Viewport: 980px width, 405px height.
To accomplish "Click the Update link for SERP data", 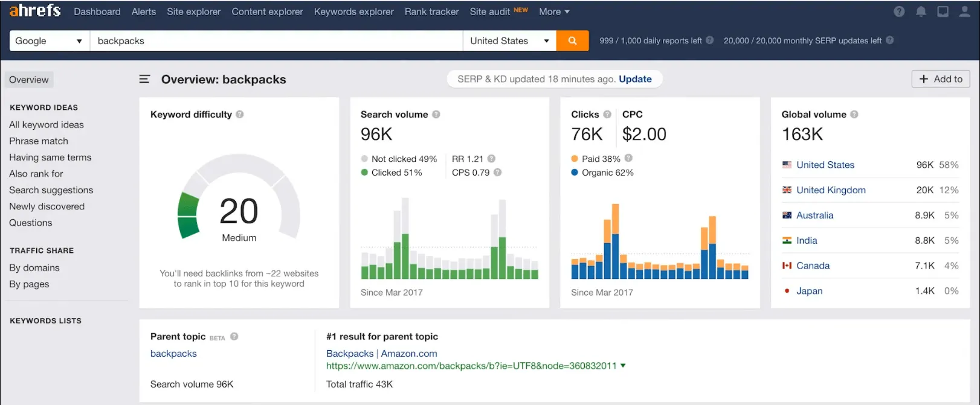I will (635, 79).
